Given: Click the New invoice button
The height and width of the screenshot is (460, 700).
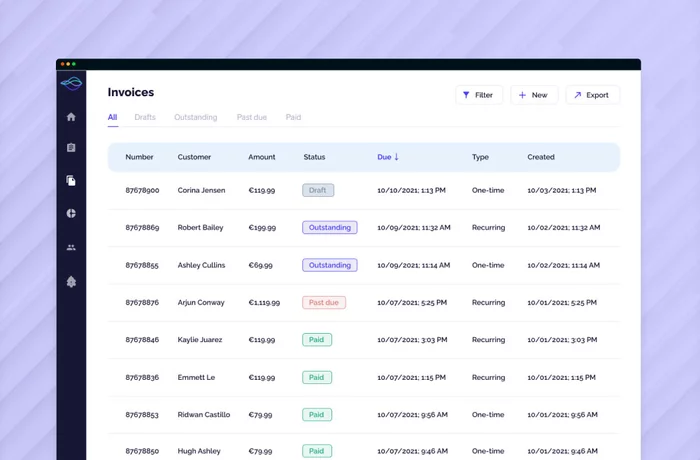Looking at the screenshot, I should click(x=533, y=95).
